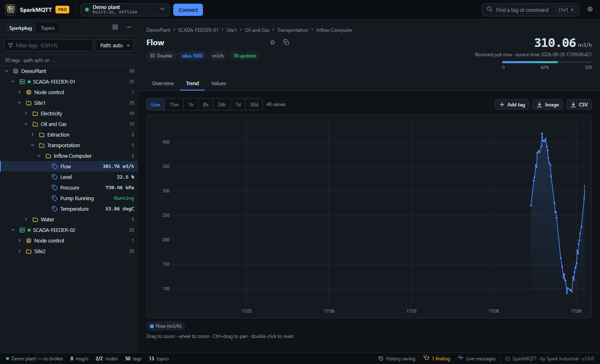Image resolution: width=600 pixels, height=364 pixels.
Task: Expand the Site2 folder
Action: (20, 251)
